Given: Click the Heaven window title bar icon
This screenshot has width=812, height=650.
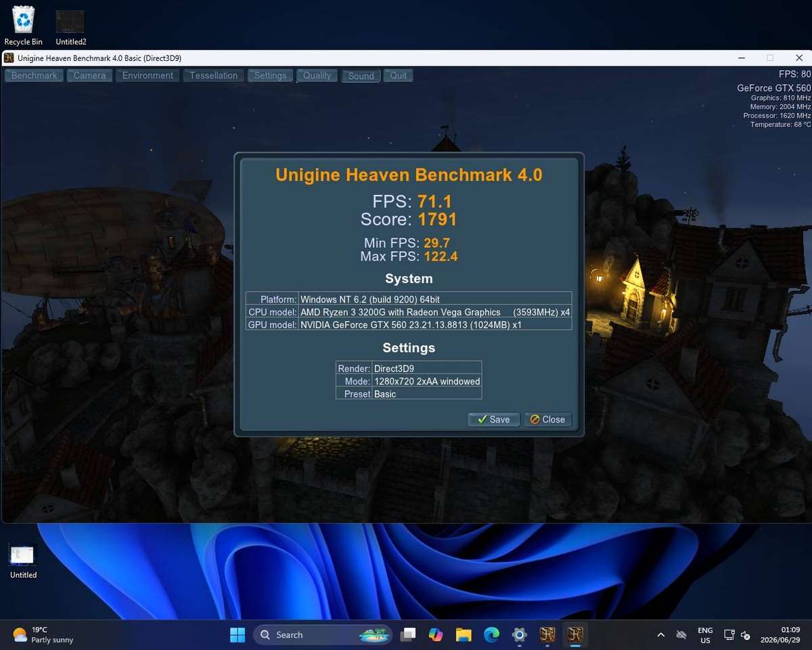Looking at the screenshot, I should 9,58.
